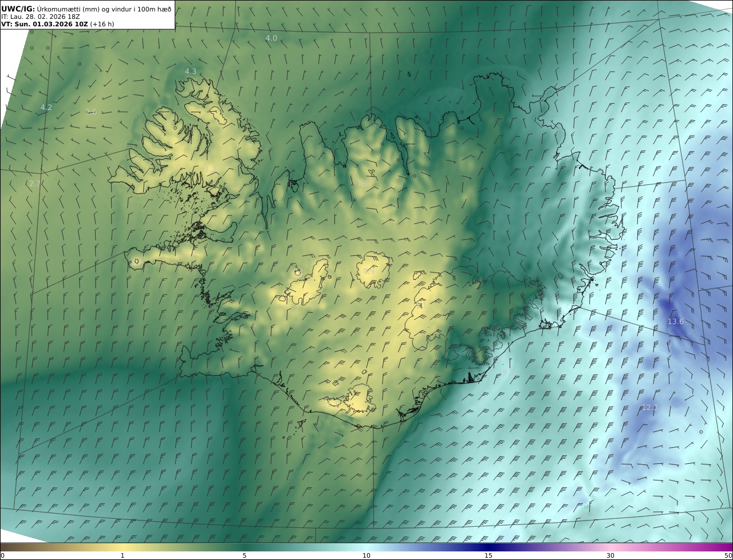Click the colorbar tick label 50
Viewport: 733px width, 560px height.
[x=728, y=555]
